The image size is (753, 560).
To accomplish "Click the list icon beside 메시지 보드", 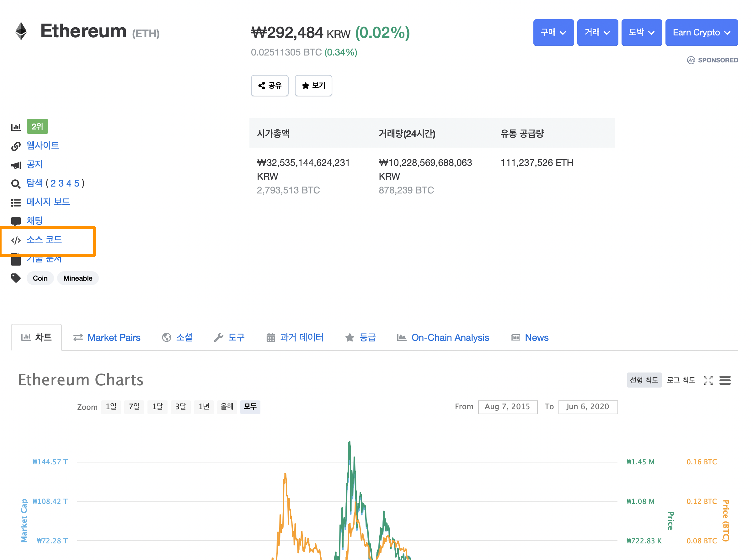I will click(16, 203).
